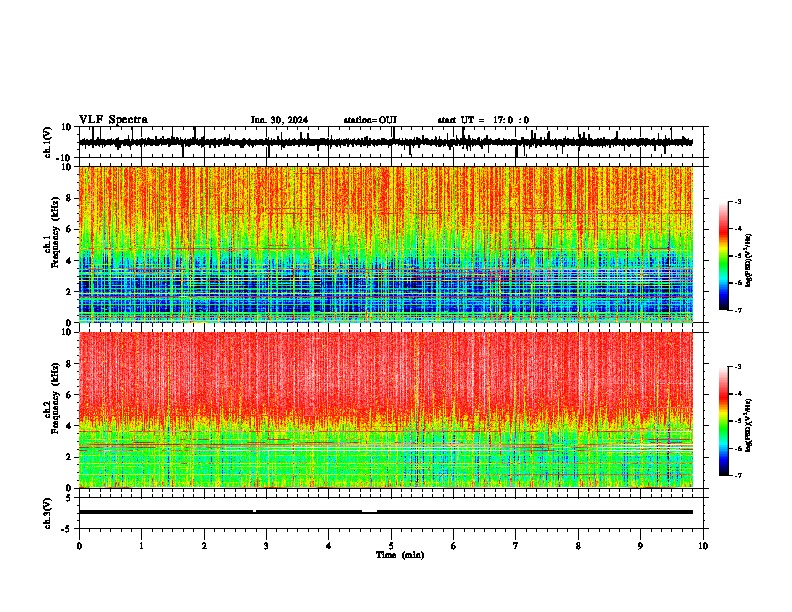Click the ch.2 spectrogram color scale bar
Screen dimensions: 792x612
(x=723, y=421)
